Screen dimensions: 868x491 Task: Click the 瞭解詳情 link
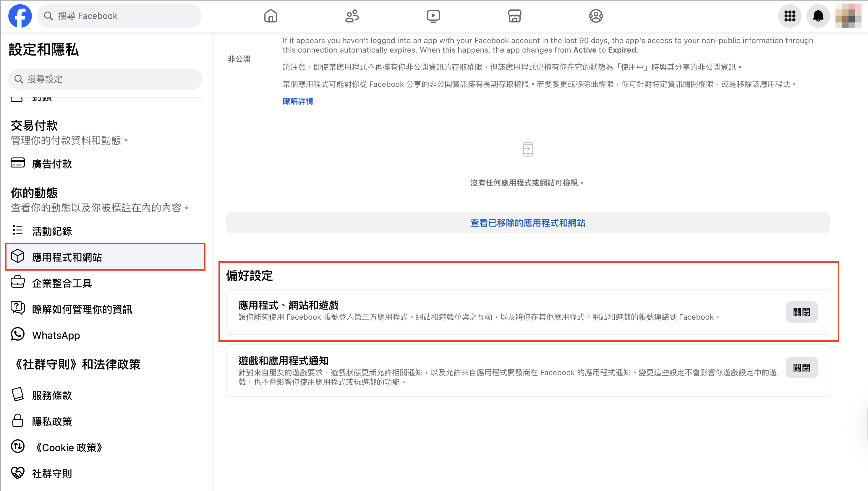click(x=298, y=101)
